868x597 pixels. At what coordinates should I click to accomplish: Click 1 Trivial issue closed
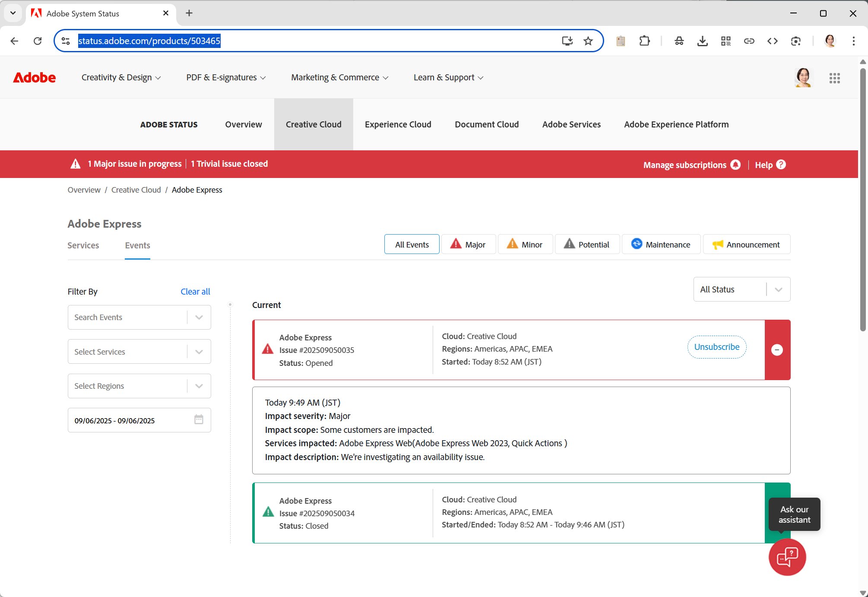229,164
